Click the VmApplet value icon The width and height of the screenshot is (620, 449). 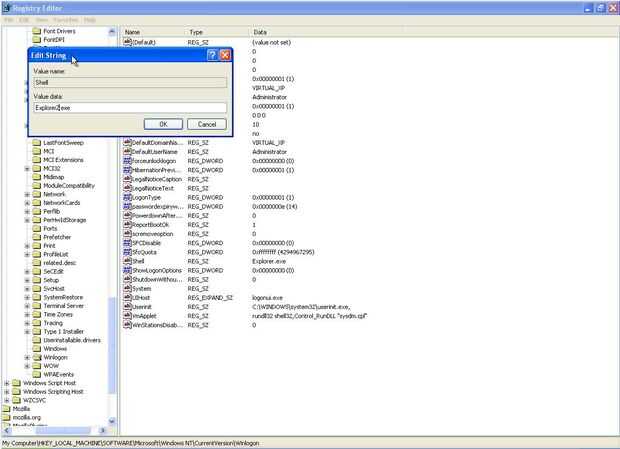coord(127,316)
